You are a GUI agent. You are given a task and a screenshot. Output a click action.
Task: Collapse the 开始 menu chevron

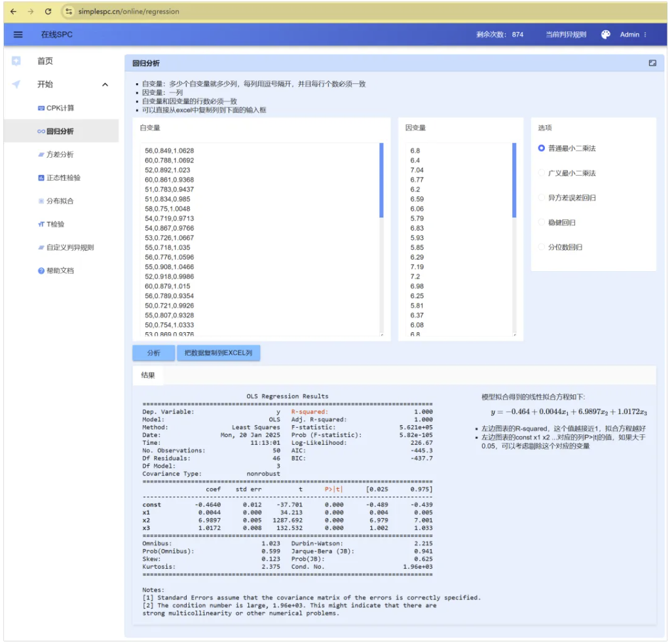(105, 85)
